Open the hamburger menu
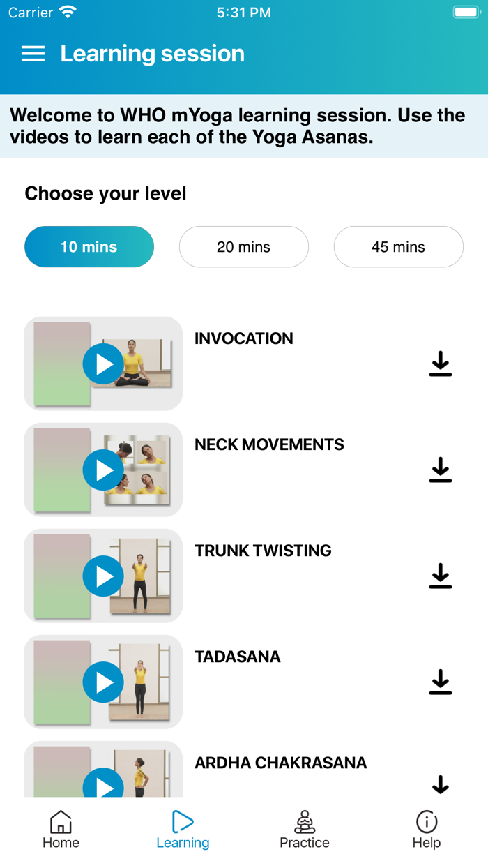488x868 pixels. click(33, 54)
